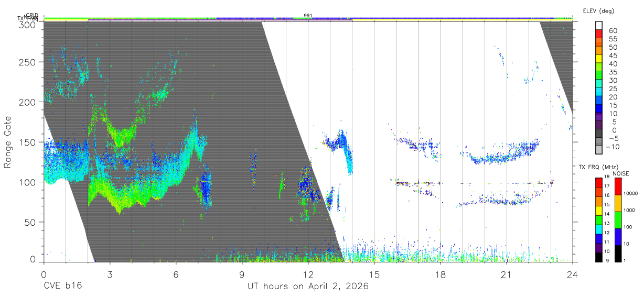Click the 18 label on the TX FRQ scale
Image resolution: width=644 pixels, height=297 pixels.
pyautogui.click(x=606, y=178)
